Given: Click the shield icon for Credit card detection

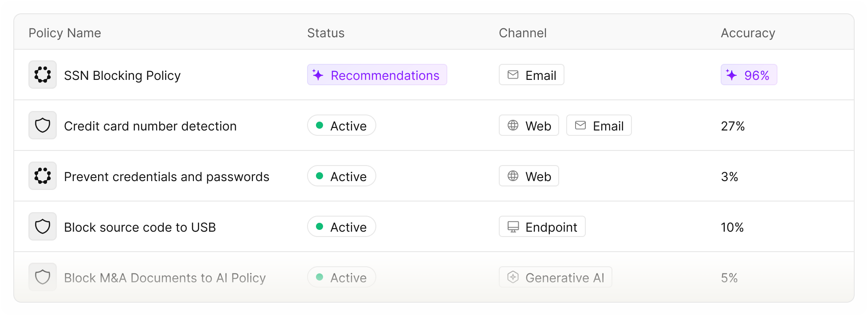Looking at the screenshot, I should click(43, 126).
